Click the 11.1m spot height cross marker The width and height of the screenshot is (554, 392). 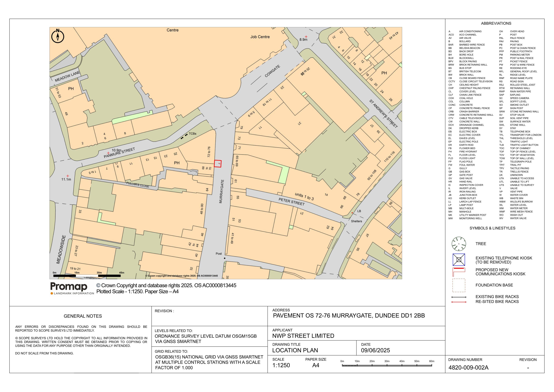[x=68, y=176]
